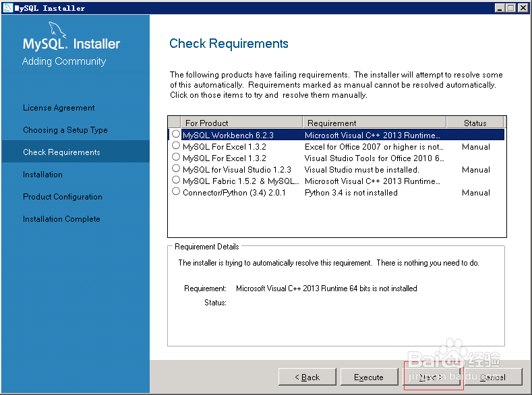Sort by For Product column header
Viewport: 532px width, 395px height.
coord(241,123)
